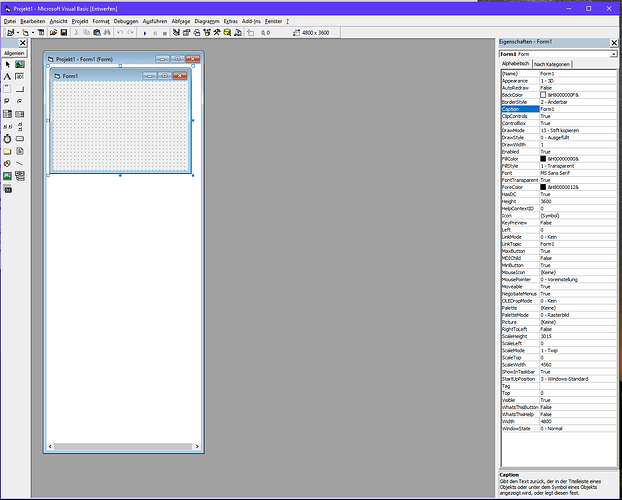Open the Extras menu
Screen dimensions: 622x500
(231, 21)
